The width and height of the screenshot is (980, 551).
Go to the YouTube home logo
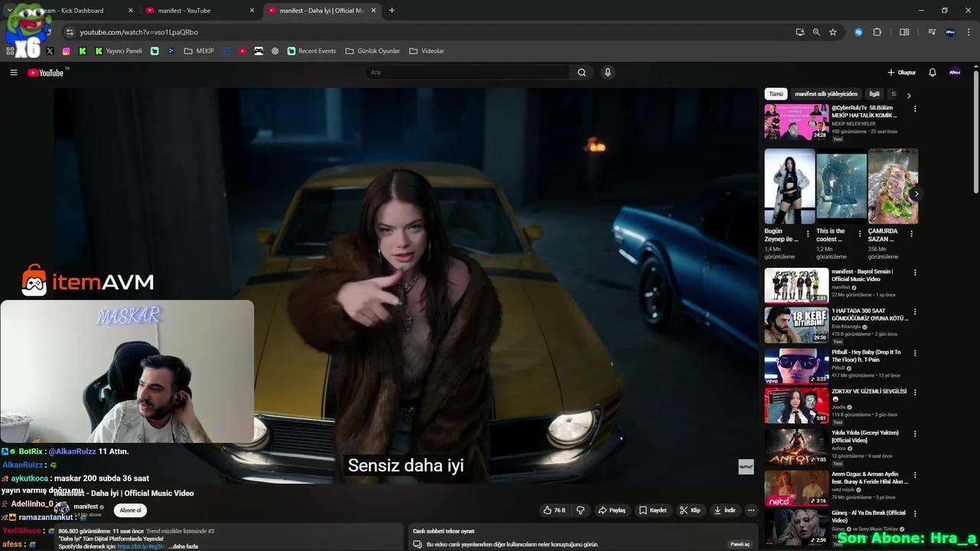(46, 73)
